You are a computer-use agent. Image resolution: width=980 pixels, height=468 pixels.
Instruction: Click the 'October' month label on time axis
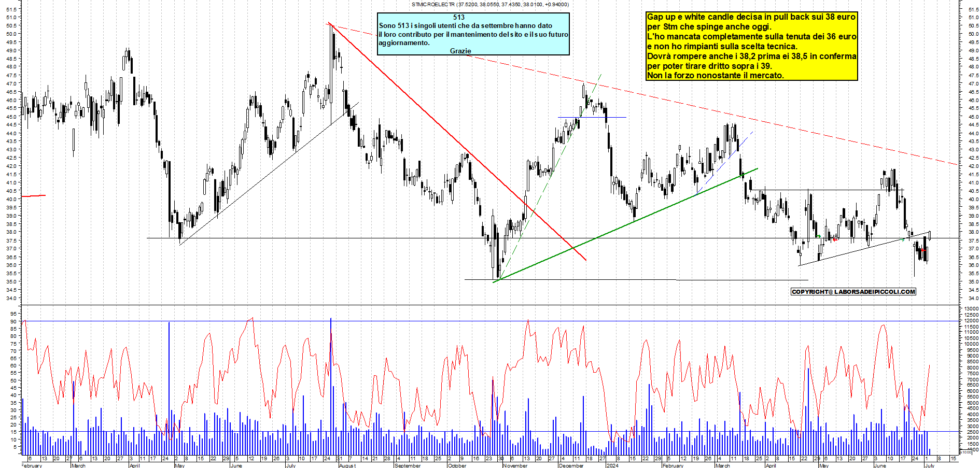tap(457, 465)
